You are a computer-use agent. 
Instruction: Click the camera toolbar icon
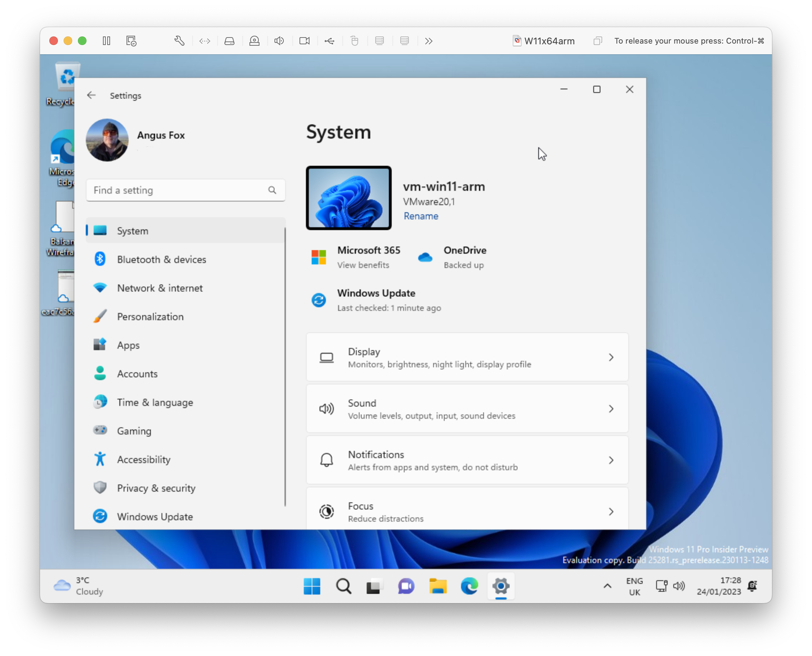click(304, 41)
